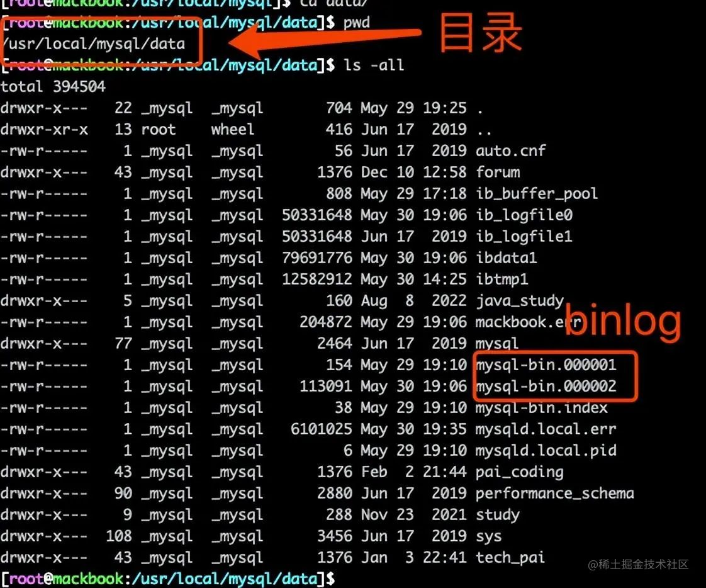
Task: Click the total 394504 output line
Action: point(53,86)
